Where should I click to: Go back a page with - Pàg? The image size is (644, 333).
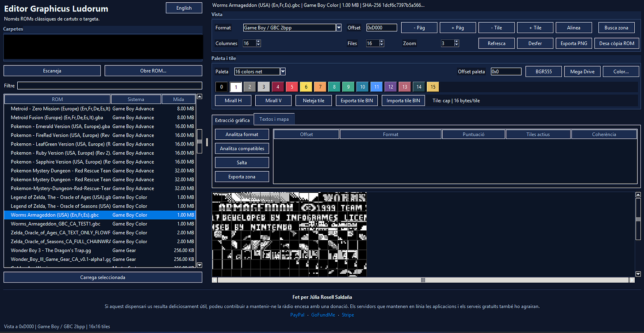[419, 27]
